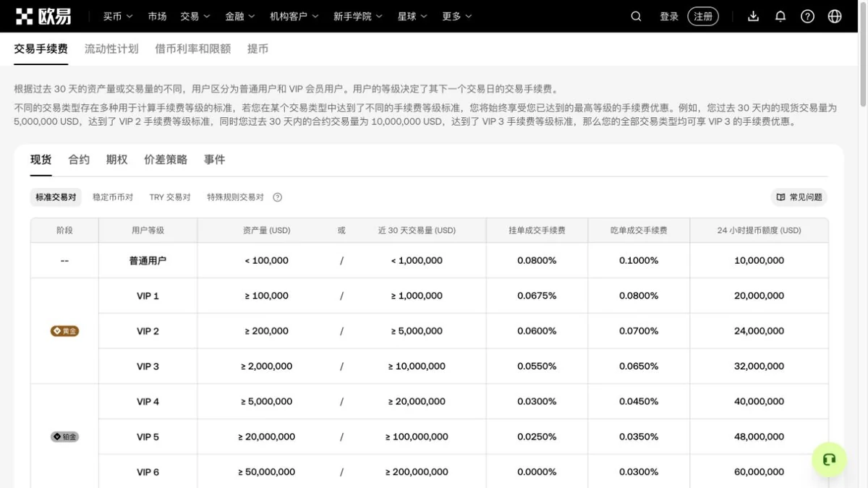Viewport: 868px width, 488px height.
Task: Switch to the 交易手续费 tab
Action: pyautogui.click(x=41, y=49)
